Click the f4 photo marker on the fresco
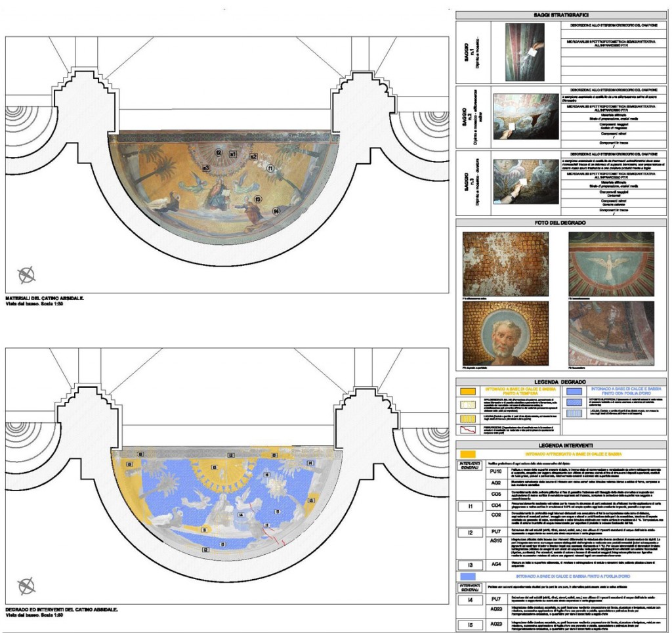 click(x=276, y=211)
